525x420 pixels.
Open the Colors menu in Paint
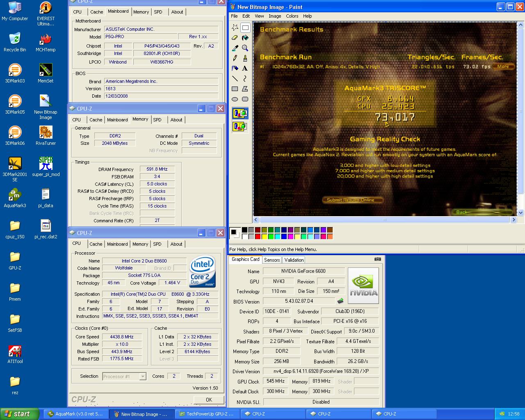292,16
